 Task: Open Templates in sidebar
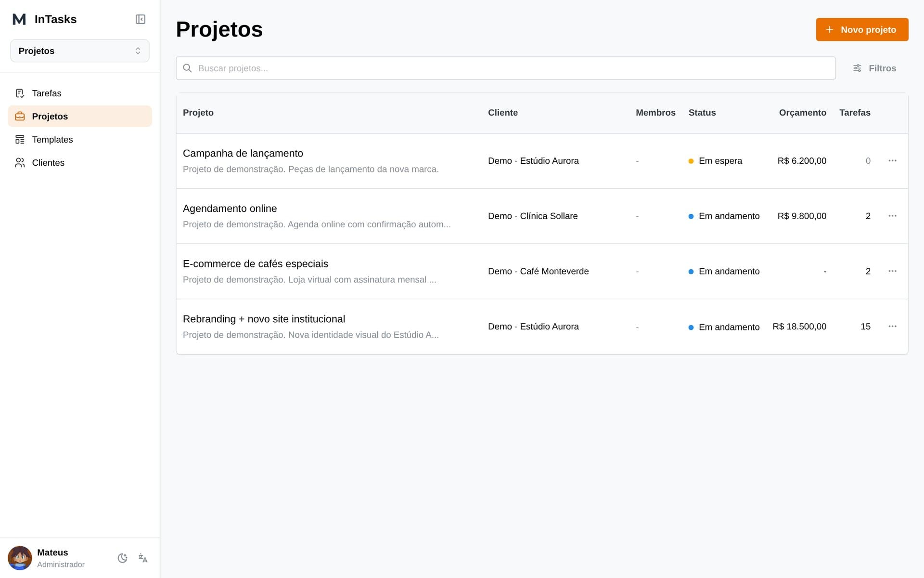point(80,140)
